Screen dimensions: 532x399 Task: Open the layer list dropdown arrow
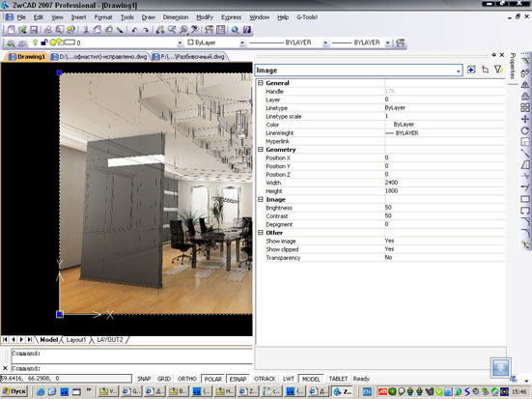point(180,43)
